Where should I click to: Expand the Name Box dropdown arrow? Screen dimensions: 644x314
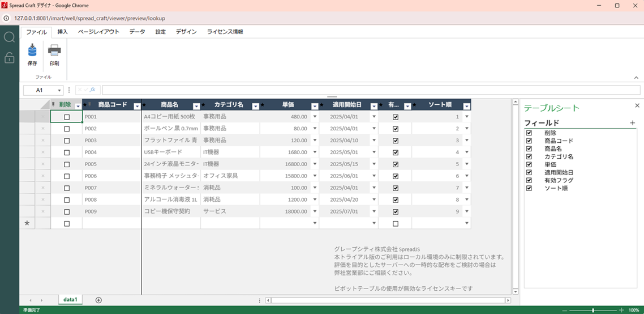click(59, 90)
